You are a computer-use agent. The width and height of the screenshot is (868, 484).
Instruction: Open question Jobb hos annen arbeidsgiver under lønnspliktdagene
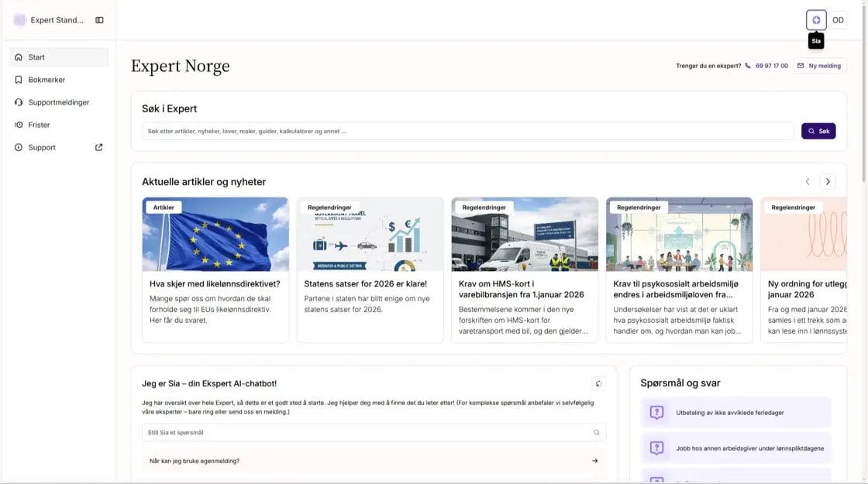[735, 448]
